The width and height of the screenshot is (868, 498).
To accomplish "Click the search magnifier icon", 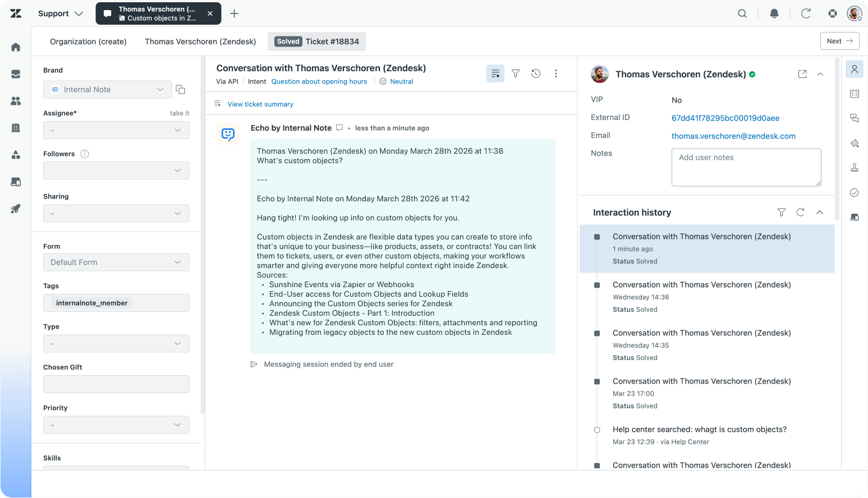I will (x=742, y=13).
